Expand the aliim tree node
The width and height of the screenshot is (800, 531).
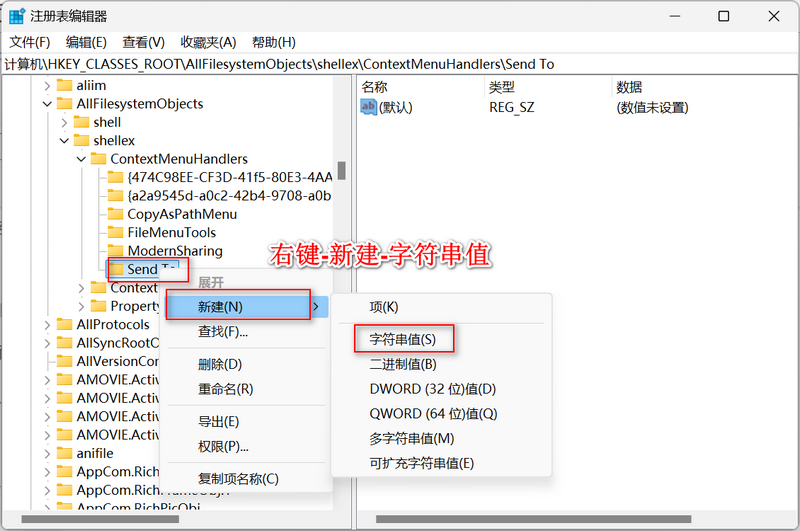(47, 86)
